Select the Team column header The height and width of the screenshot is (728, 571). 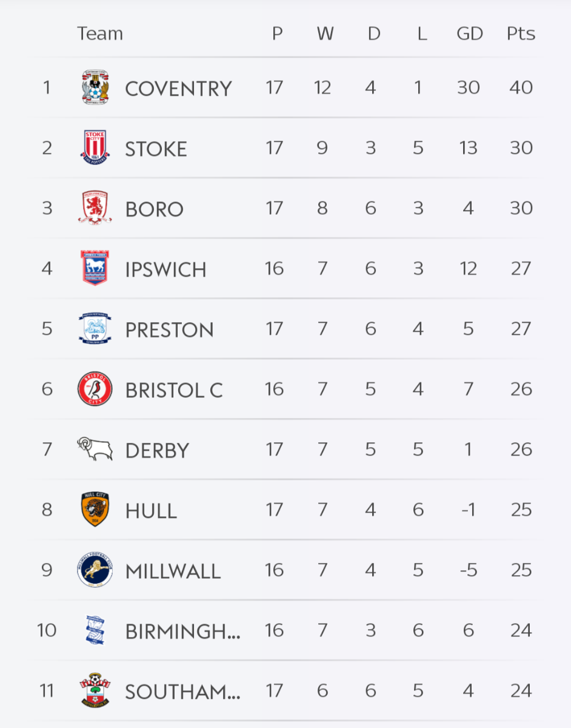pyautogui.click(x=100, y=33)
